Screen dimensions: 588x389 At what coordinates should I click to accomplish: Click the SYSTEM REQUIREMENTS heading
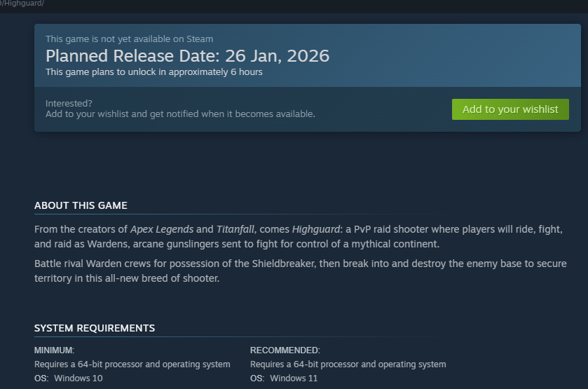(x=95, y=328)
